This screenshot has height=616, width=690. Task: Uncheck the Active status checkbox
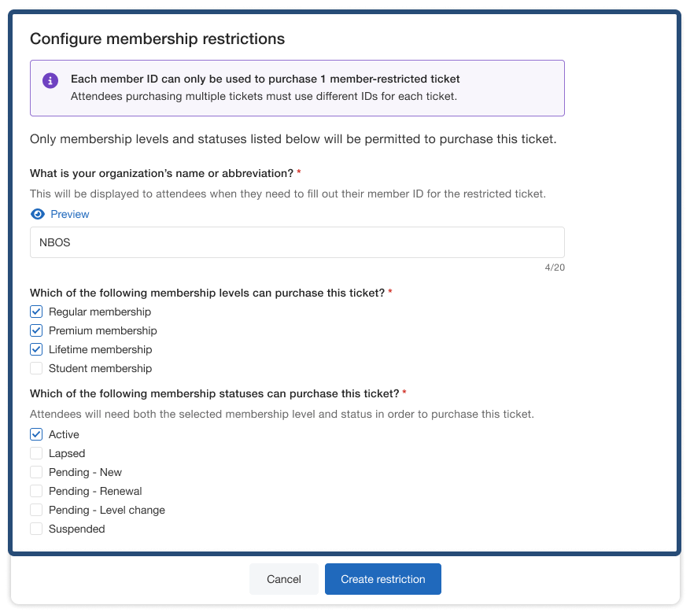pyautogui.click(x=36, y=434)
